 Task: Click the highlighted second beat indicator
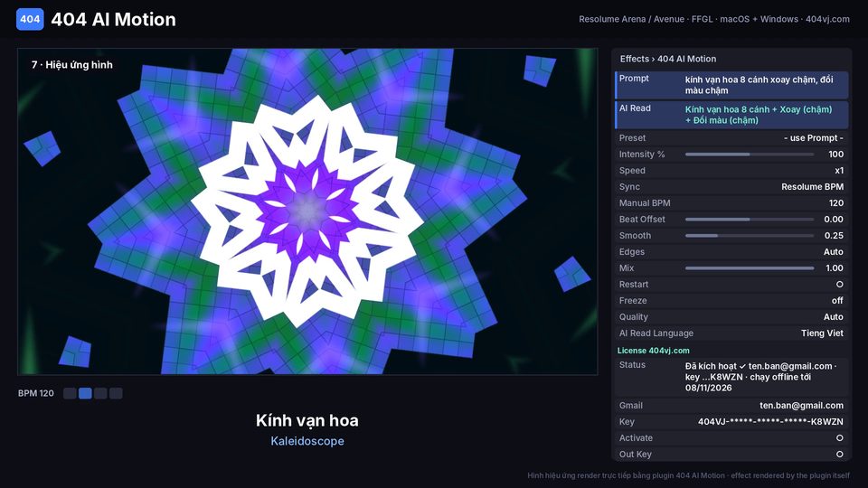[x=85, y=393]
